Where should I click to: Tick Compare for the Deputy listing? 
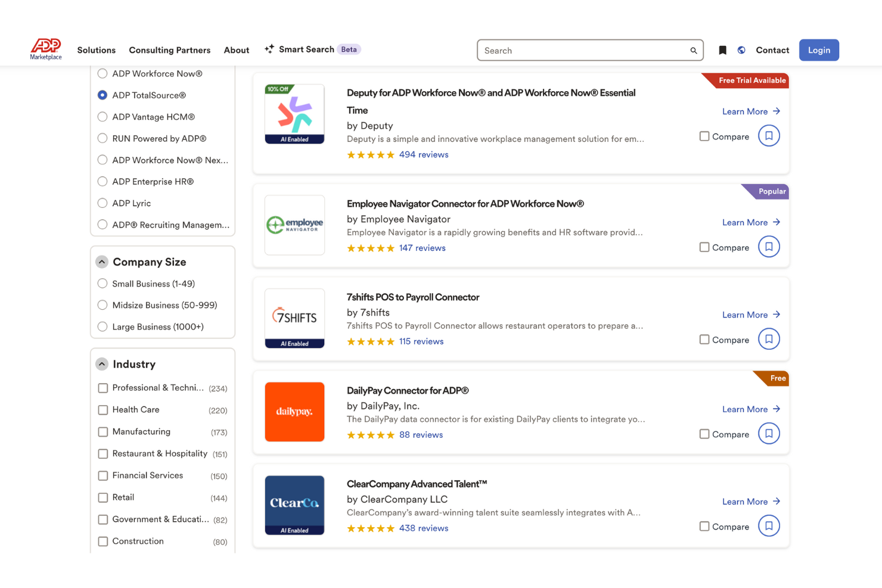[704, 136]
